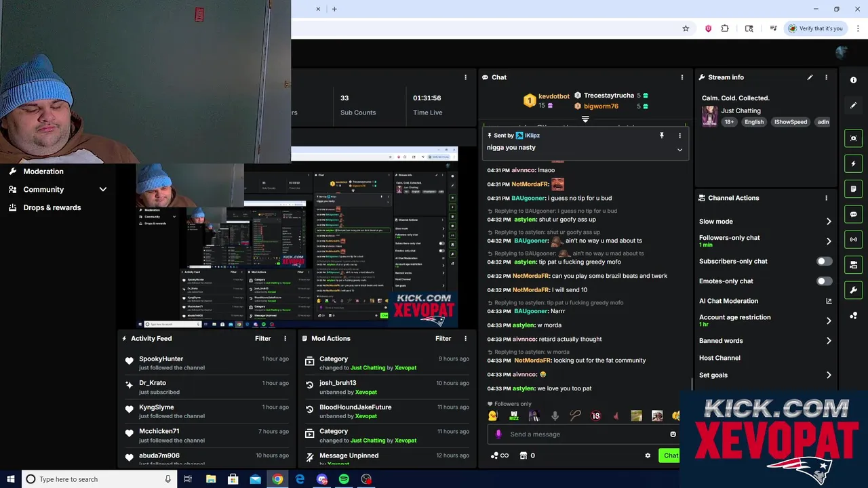Open Chat panel three-dot menu
The image size is (868, 488).
click(x=682, y=77)
